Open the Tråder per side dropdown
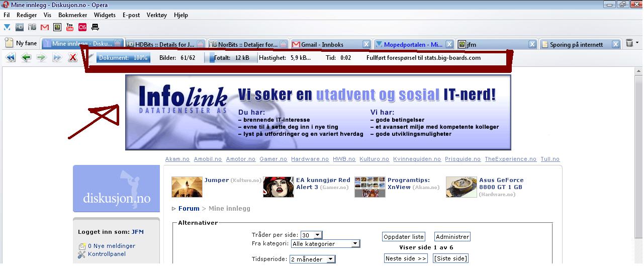This screenshot has height=267, width=644. (311, 235)
